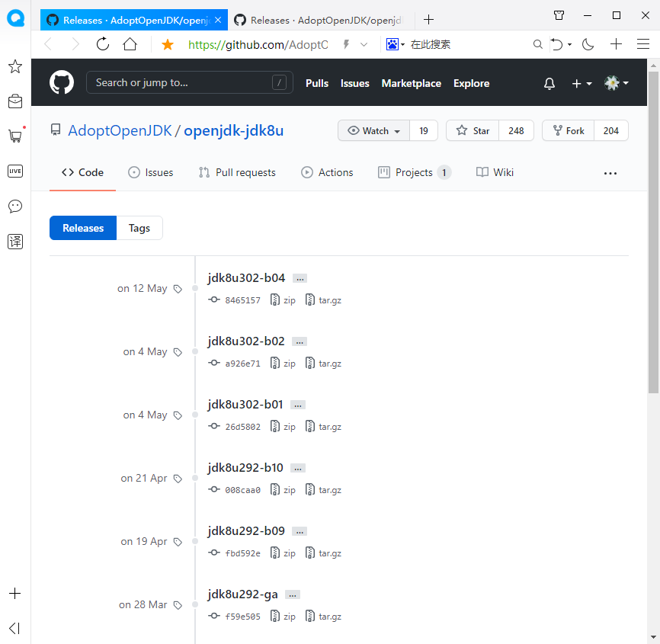Open Marketplace in the header
The height and width of the screenshot is (644, 660).
click(412, 83)
